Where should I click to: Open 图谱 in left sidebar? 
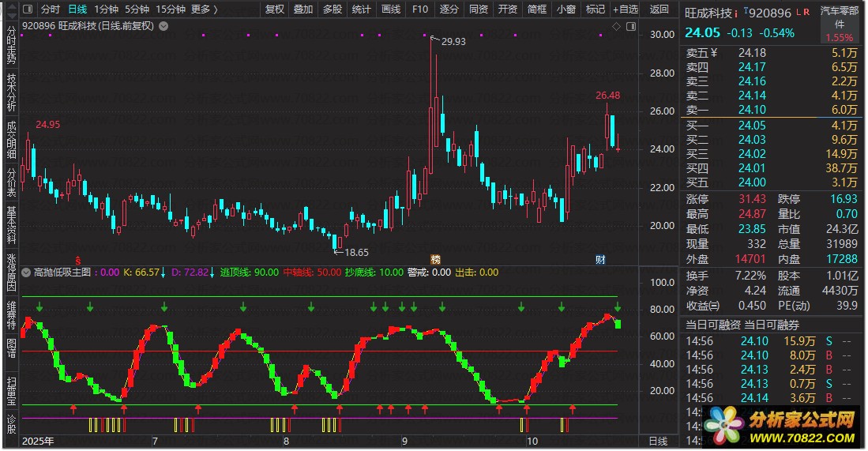11,348
